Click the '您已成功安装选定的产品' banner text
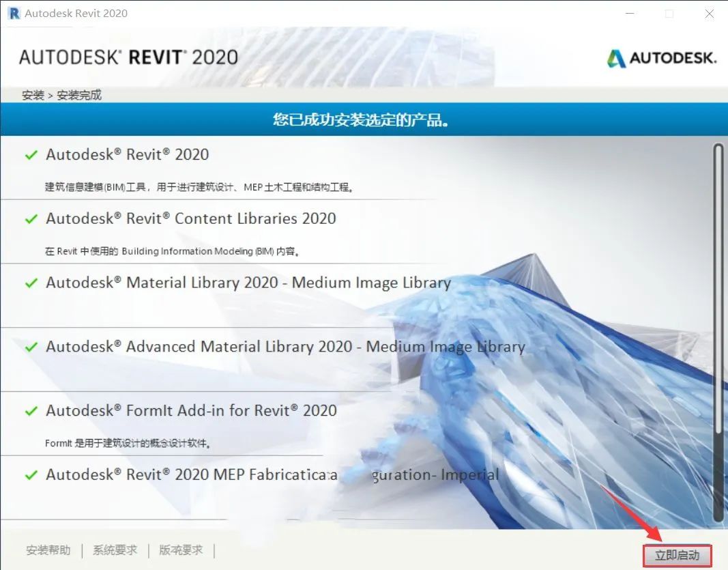The height and width of the screenshot is (570, 728). [x=361, y=119]
